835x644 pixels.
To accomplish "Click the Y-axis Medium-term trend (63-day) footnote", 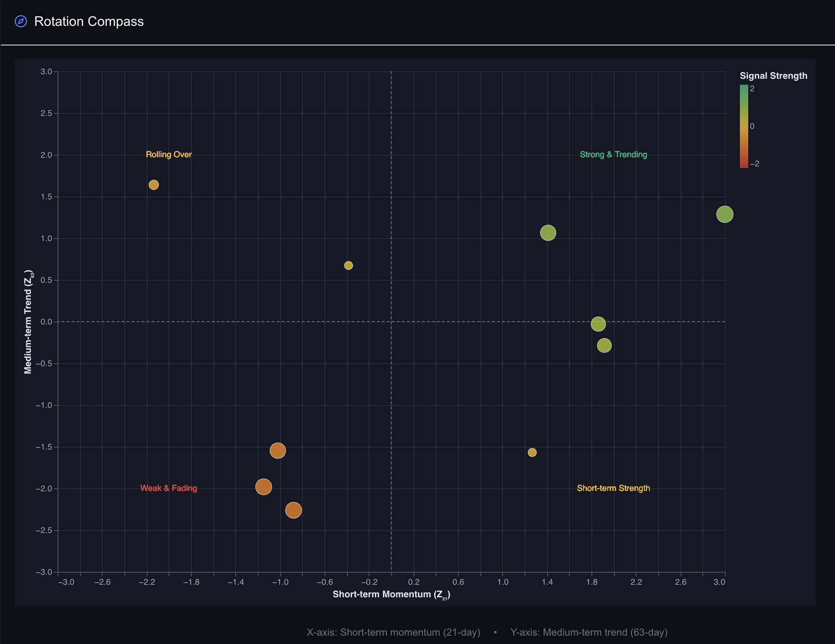I will (x=589, y=632).
